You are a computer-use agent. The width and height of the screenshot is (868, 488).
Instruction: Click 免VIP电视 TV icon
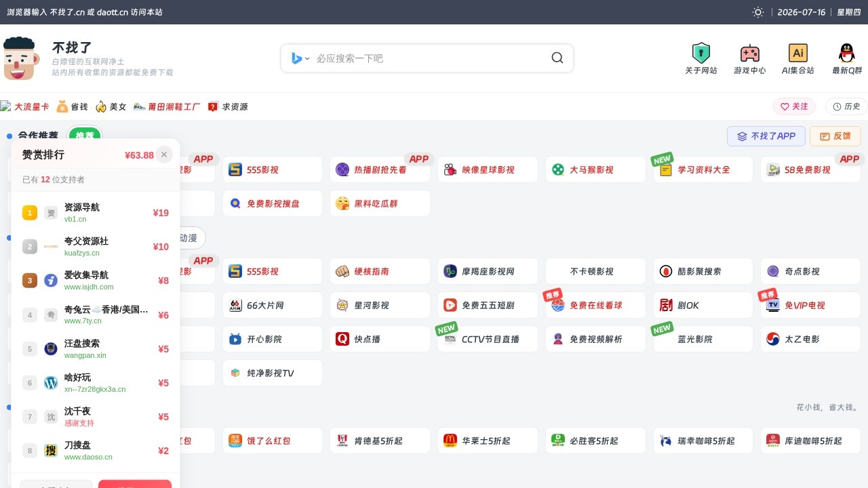pos(773,305)
